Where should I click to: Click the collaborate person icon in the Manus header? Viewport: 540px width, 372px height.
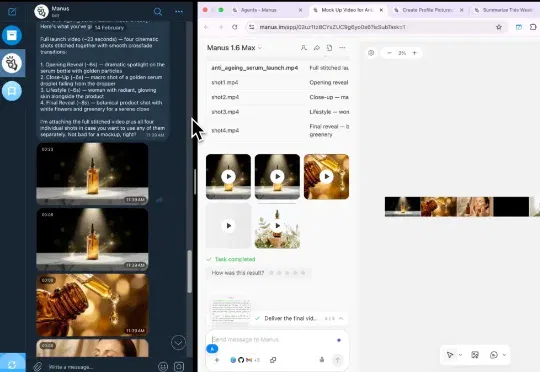point(303,48)
